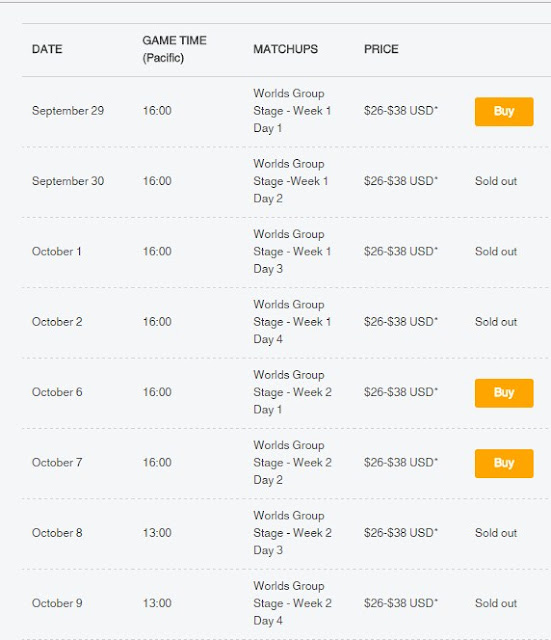Viewport: 551px width, 640px height.
Task: Click the Sold out label for October 2
Action: 495,322
